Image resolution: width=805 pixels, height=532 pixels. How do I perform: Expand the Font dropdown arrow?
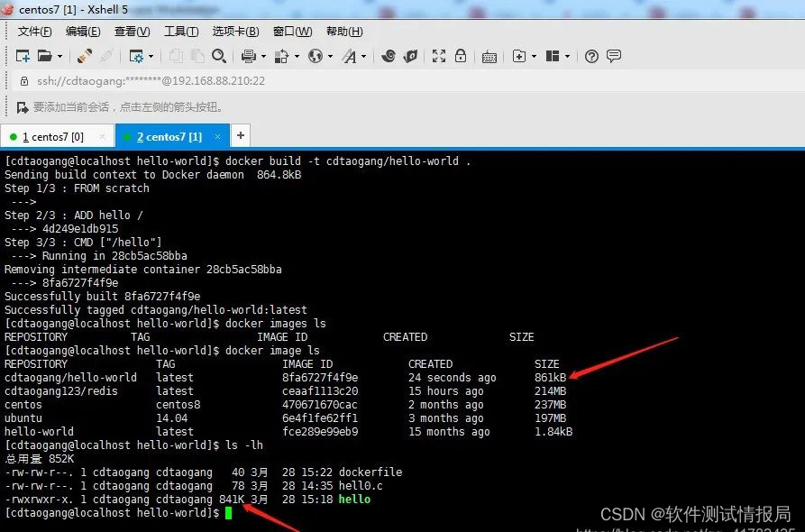pos(363,56)
